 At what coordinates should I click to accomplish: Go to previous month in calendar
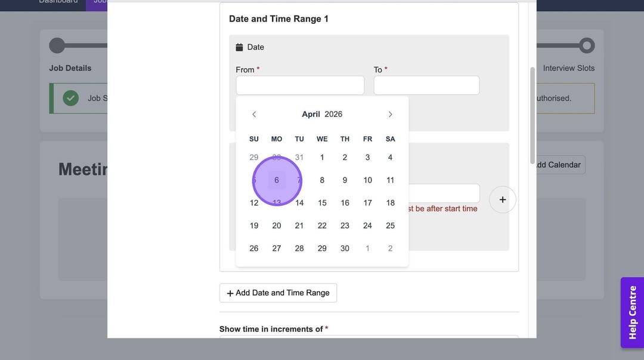coord(254,115)
